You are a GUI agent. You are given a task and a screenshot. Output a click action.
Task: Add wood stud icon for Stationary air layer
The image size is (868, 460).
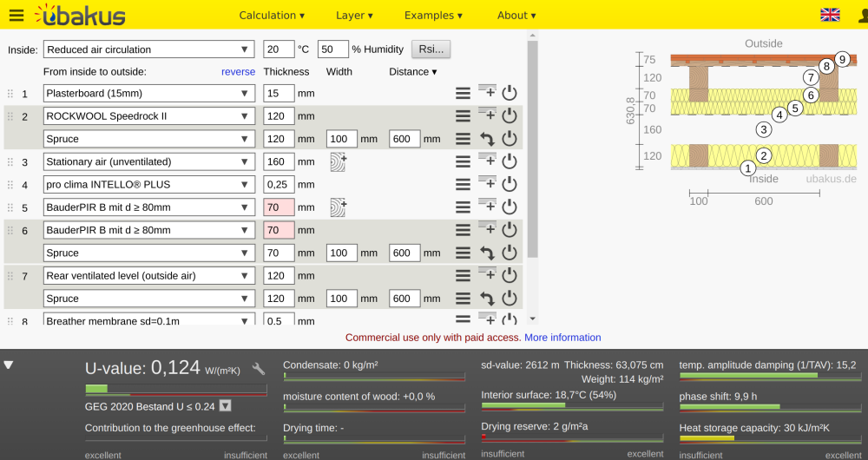click(x=338, y=161)
